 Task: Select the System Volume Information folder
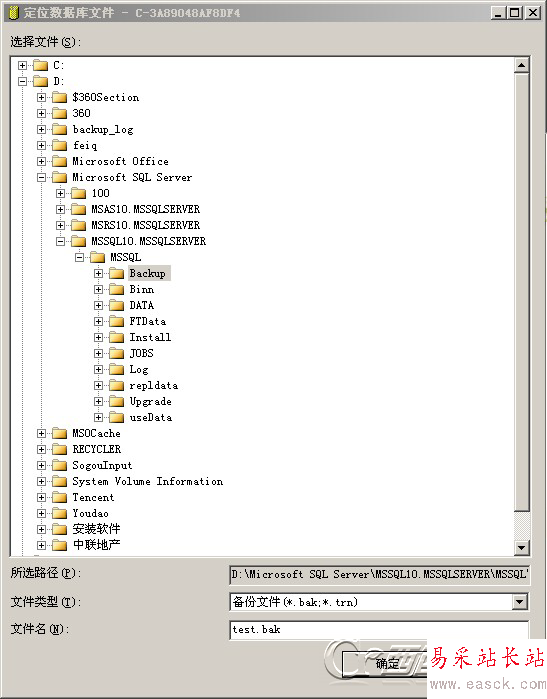point(148,481)
